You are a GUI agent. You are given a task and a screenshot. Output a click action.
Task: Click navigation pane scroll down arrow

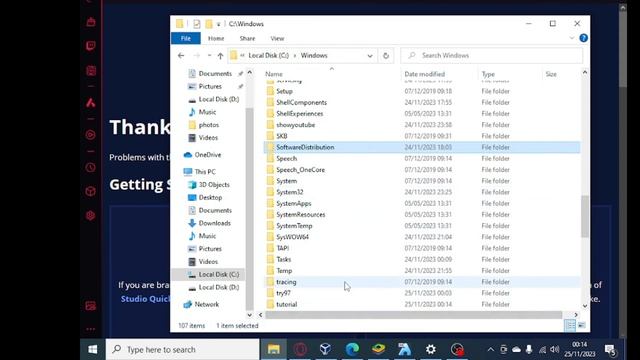click(x=249, y=315)
